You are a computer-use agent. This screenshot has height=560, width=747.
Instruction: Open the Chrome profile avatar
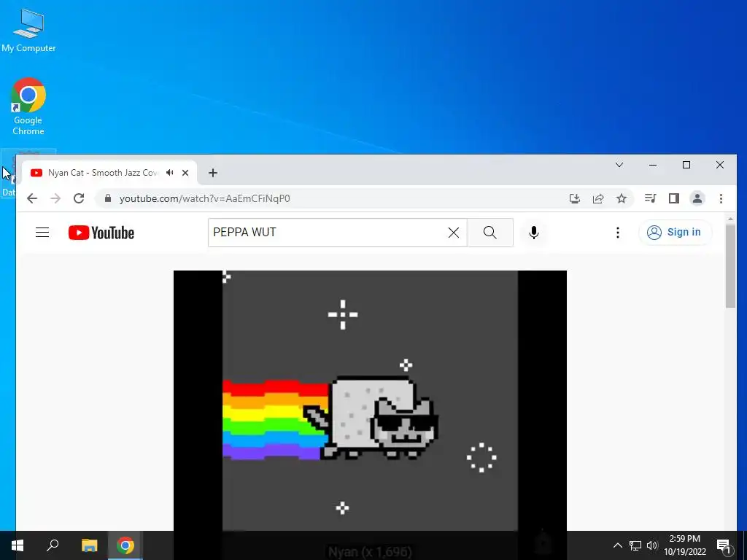[x=697, y=198]
